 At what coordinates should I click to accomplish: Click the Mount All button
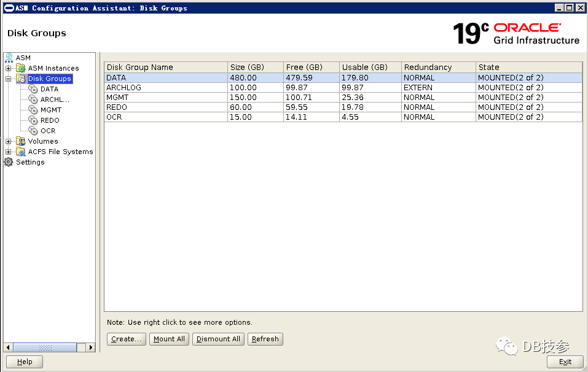tap(169, 339)
